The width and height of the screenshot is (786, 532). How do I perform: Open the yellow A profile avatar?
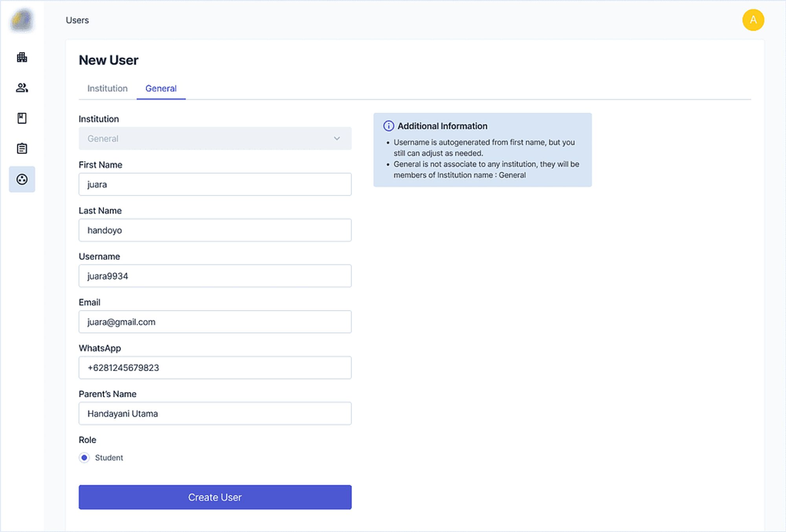click(753, 20)
